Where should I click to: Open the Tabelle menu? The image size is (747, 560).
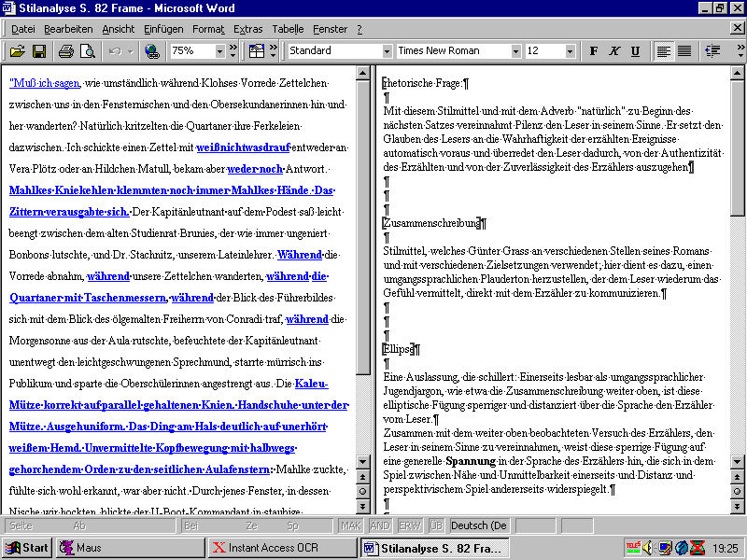click(288, 29)
